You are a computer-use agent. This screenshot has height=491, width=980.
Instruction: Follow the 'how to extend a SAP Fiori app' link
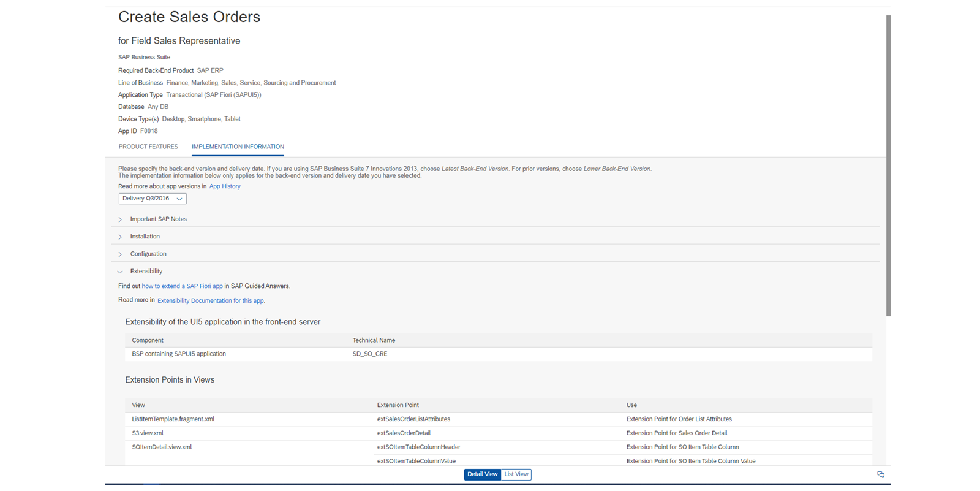tap(183, 286)
